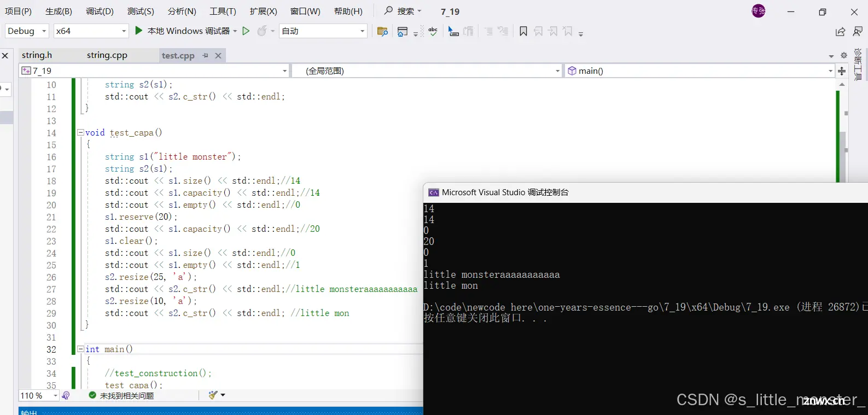Close the test.cpp tab

coord(218,55)
